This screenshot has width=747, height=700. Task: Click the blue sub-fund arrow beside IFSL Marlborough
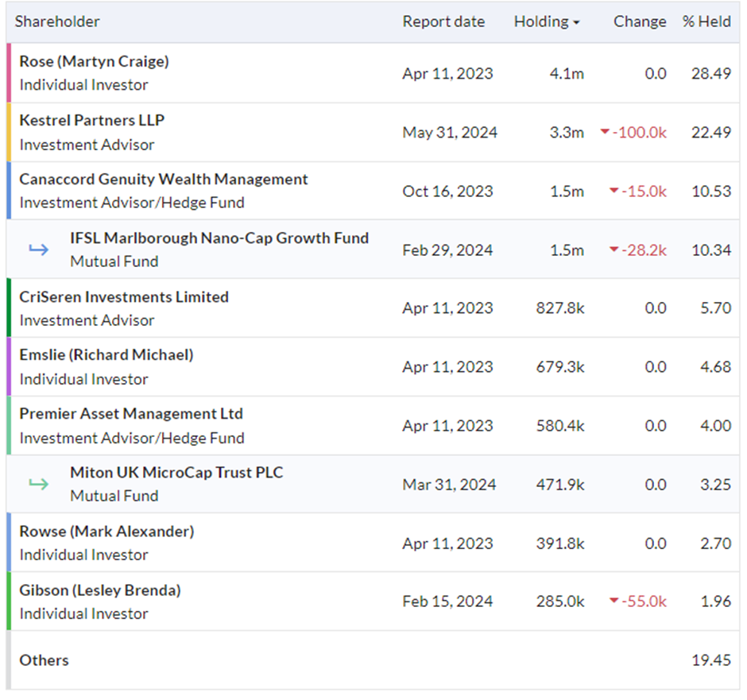tap(39, 249)
